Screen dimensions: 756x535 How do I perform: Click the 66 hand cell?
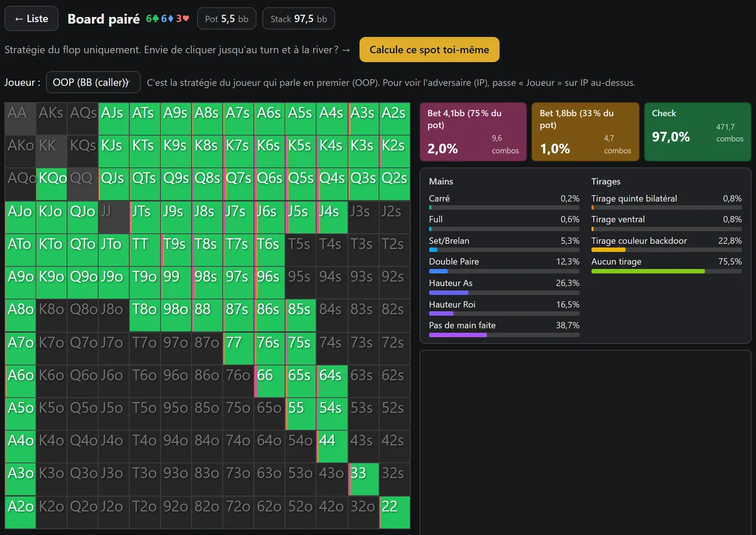270,381
